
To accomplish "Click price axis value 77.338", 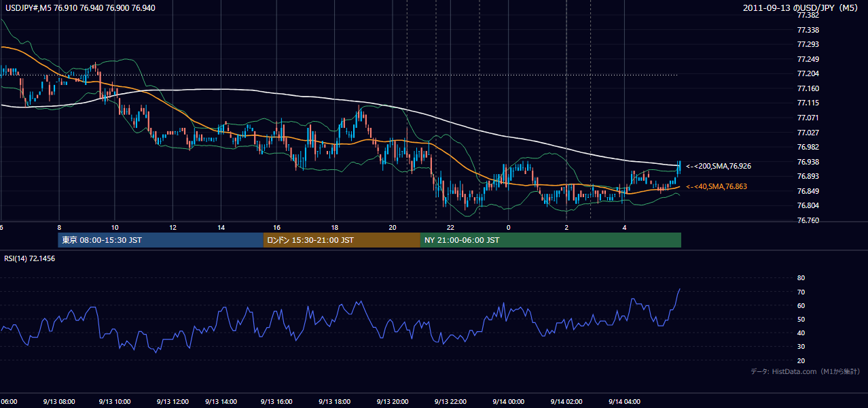I will pos(808,30).
